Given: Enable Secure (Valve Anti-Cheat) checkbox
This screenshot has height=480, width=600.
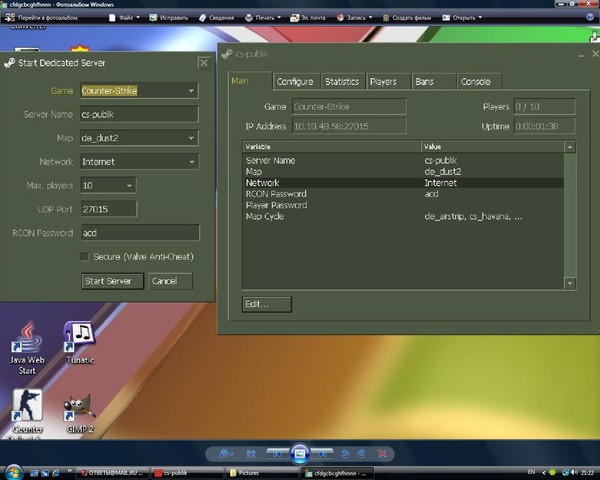Looking at the screenshot, I should pyautogui.click(x=85, y=256).
